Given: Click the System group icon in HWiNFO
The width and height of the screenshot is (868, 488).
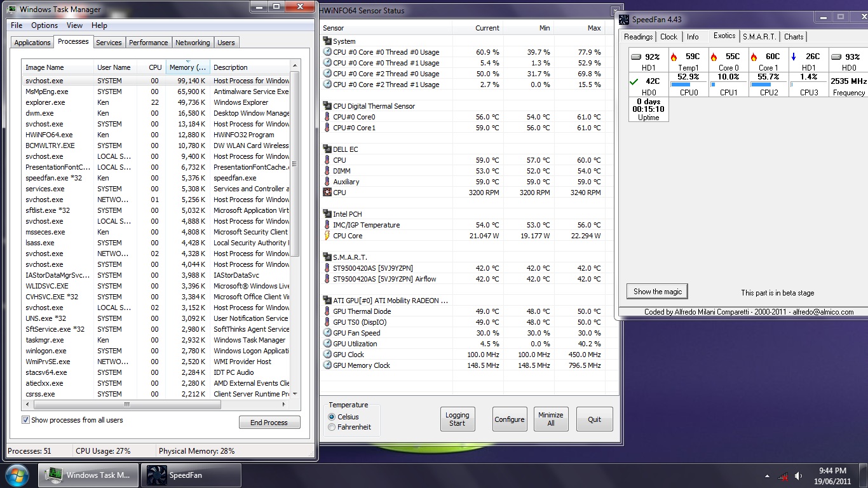Looking at the screenshot, I should click(327, 41).
